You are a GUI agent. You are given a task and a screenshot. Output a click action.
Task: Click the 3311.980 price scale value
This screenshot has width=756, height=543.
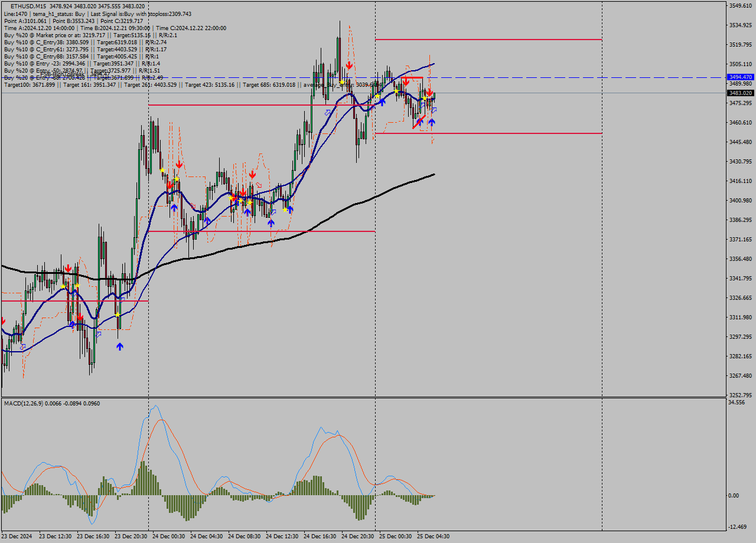coord(741,317)
